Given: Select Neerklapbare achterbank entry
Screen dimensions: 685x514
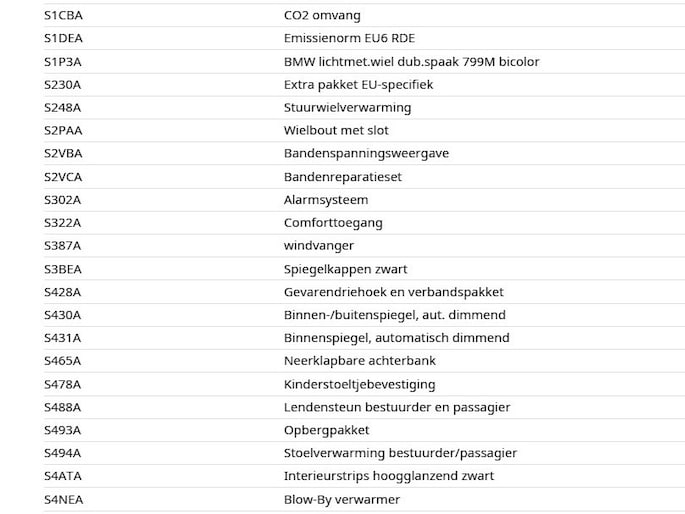Looking at the screenshot, I should pos(360,361).
